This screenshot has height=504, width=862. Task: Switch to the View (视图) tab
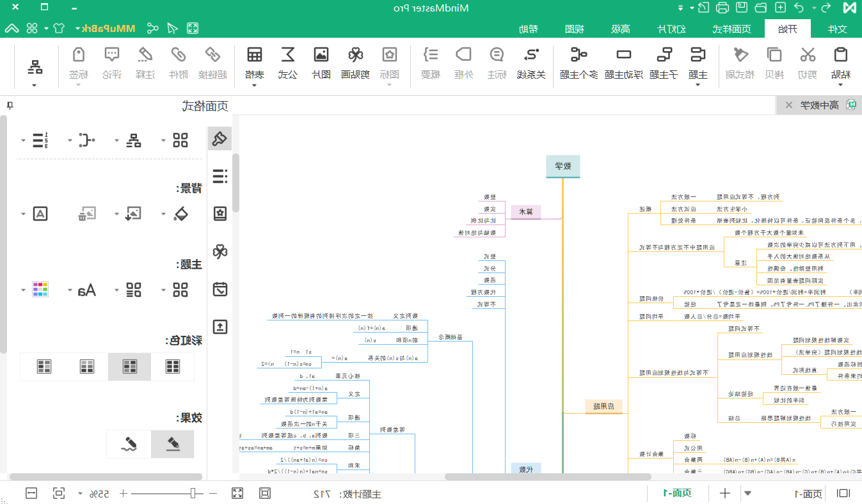pyautogui.click(x=575, y=29)
